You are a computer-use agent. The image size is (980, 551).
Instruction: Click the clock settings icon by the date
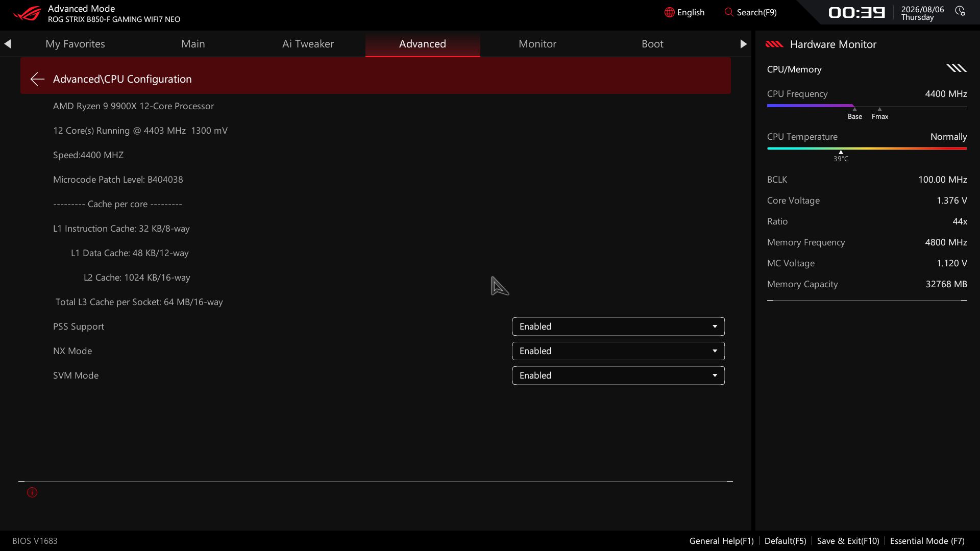(x=960, y=11)
